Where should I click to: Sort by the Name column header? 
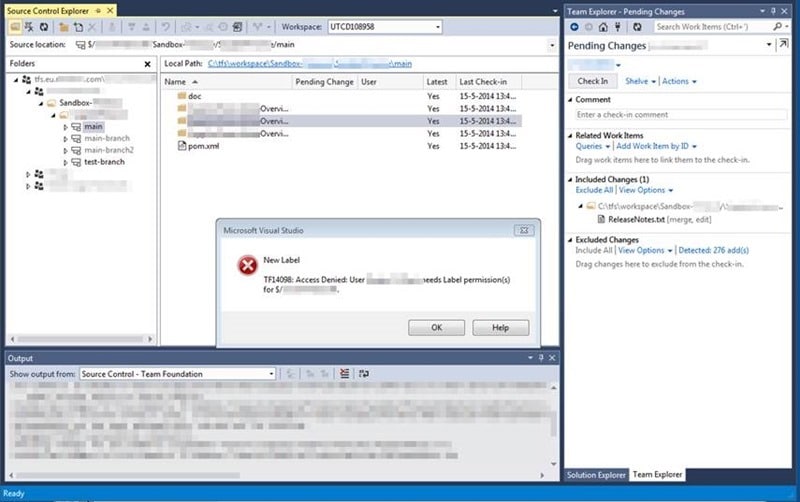[x=227, y=82]
